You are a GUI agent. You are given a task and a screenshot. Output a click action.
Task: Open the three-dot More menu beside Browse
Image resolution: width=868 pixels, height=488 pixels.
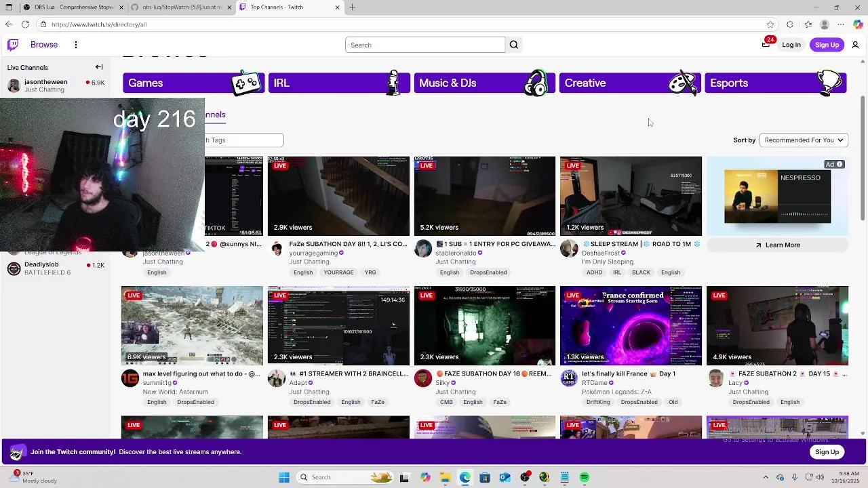pyautogui.click(x=76, y=45)
